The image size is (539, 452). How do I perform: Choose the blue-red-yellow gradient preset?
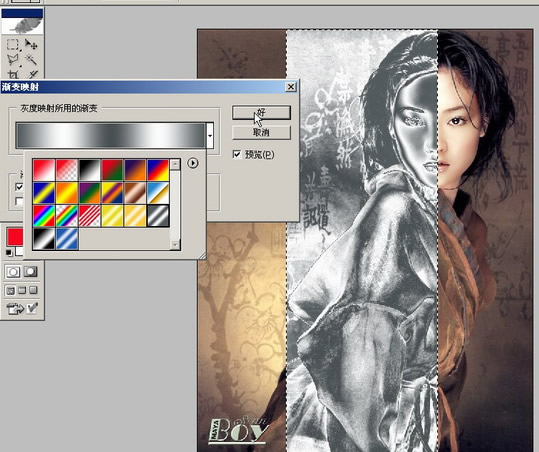pyautogui.click(x=158, y=170)
